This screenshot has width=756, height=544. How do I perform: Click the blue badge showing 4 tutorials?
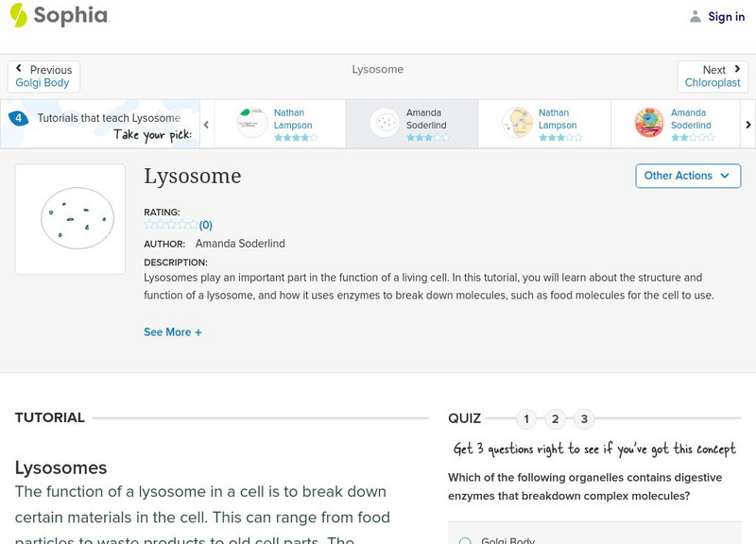16,117
